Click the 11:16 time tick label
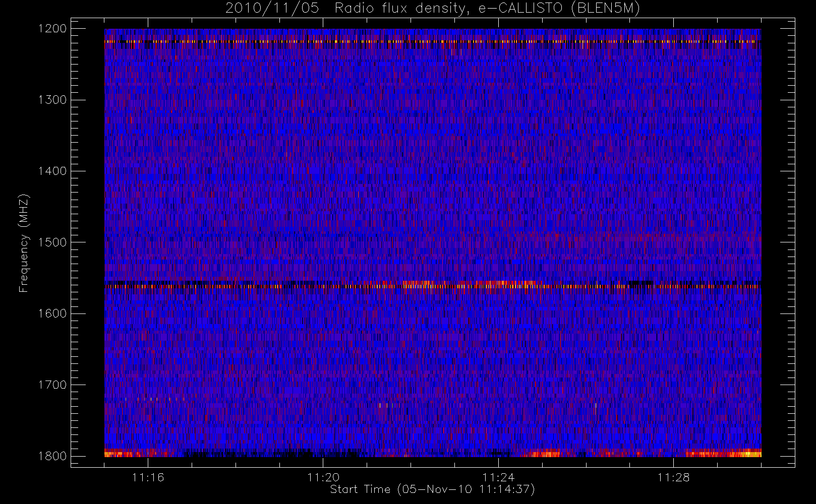 coord(148,477)
